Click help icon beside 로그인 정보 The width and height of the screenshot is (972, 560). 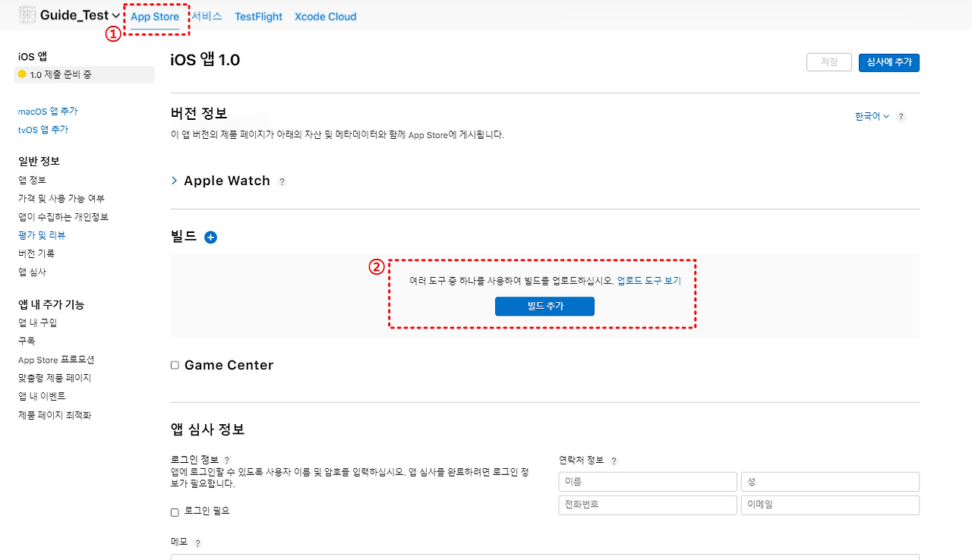coord(226,461)
